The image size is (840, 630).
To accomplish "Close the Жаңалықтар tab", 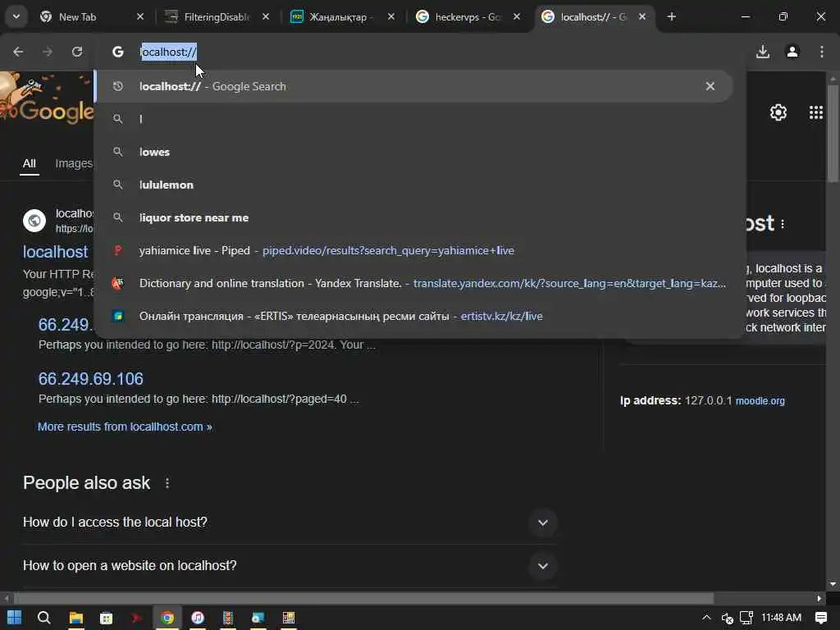I will (x=391, y=17).
